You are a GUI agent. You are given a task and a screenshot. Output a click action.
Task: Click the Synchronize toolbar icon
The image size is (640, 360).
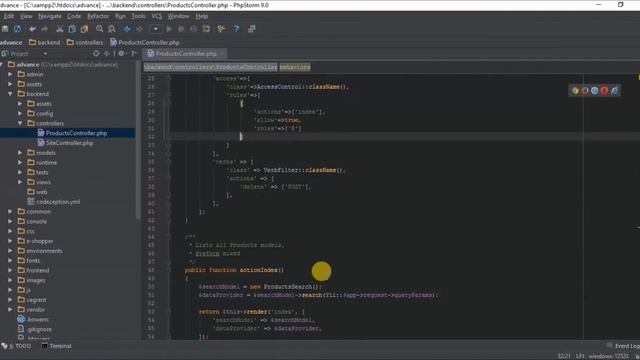click(18, 29)
